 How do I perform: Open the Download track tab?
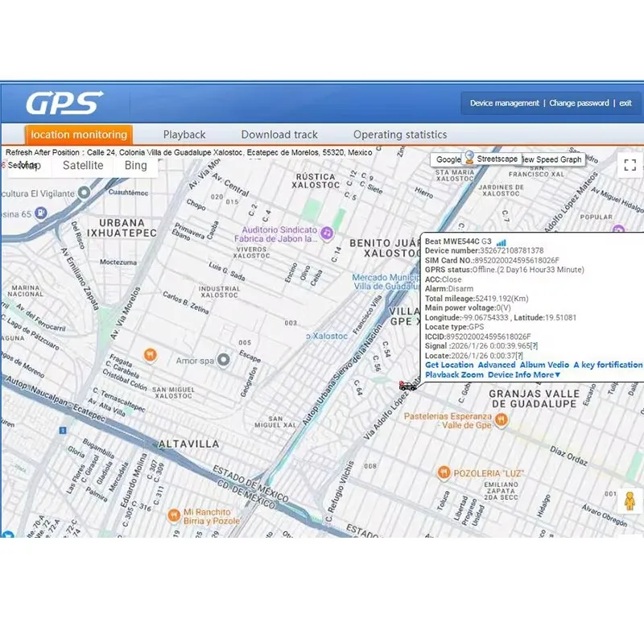[279, 134]
